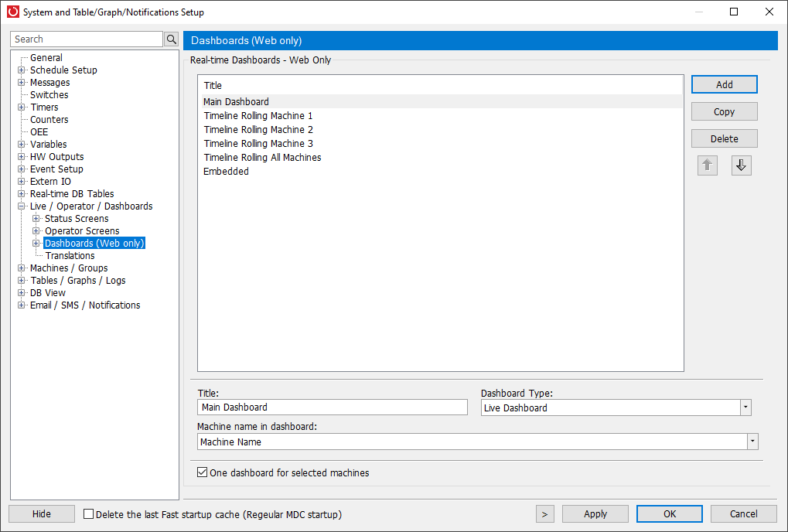Select Switches in the settings tree
Viewport: 788px width, 532px height.
(49, 95)
